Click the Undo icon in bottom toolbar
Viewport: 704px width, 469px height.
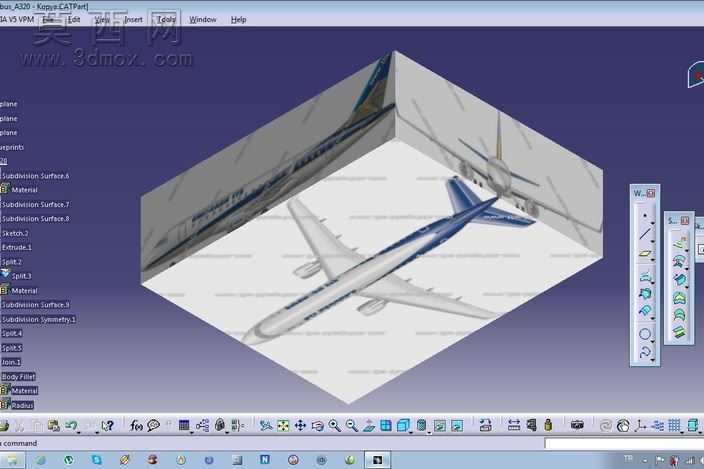click(x=71, y=425)
